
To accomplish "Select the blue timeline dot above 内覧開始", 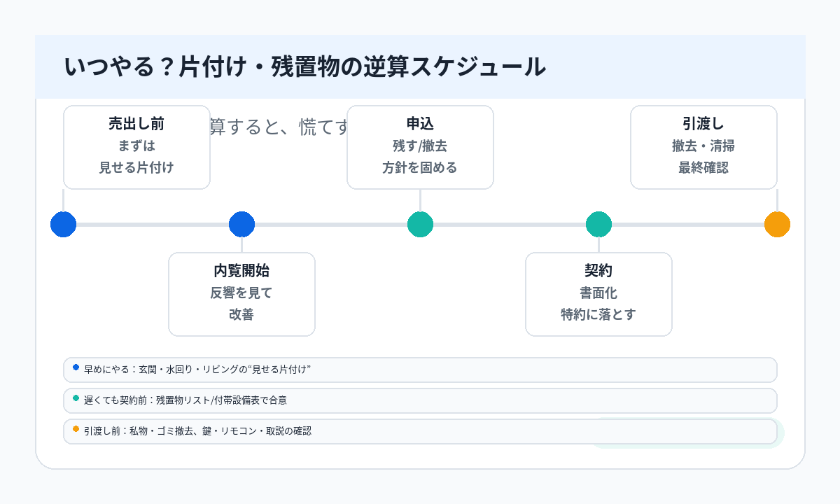I will click(241, 225).
